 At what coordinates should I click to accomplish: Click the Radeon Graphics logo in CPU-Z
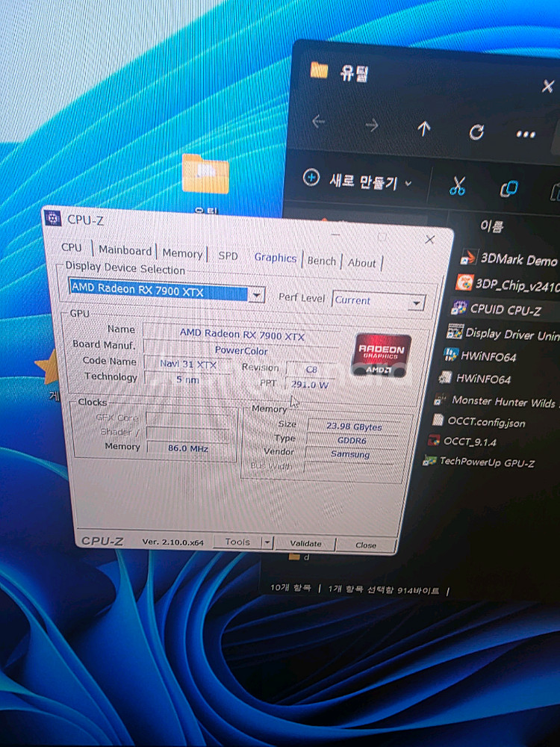click(382, 355)
